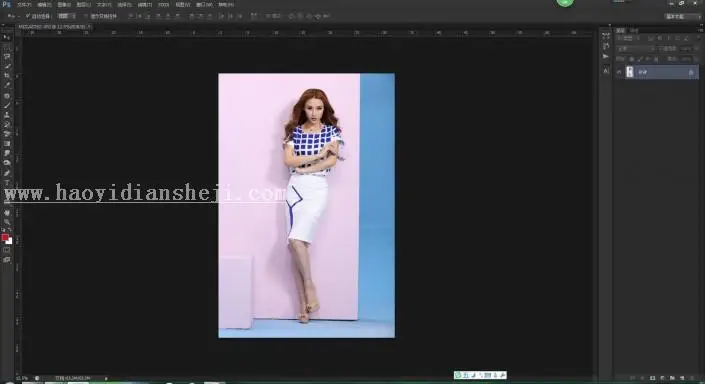The image size is (705, 384).
Task: Hide the Background layer using eye icon
Action: coord(620,72)
